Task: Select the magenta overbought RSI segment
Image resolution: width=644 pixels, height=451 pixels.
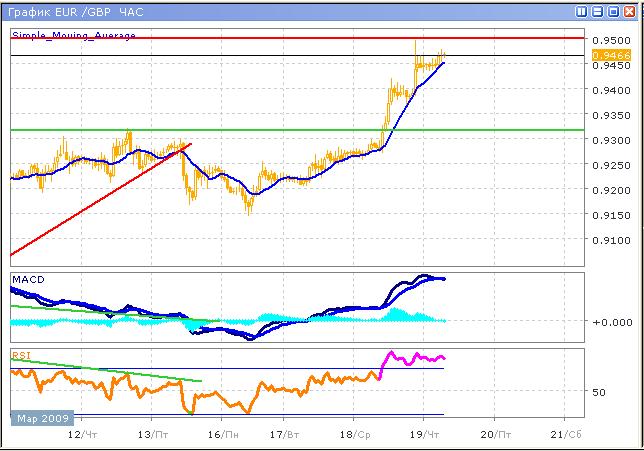Action: tap(410, 358)
